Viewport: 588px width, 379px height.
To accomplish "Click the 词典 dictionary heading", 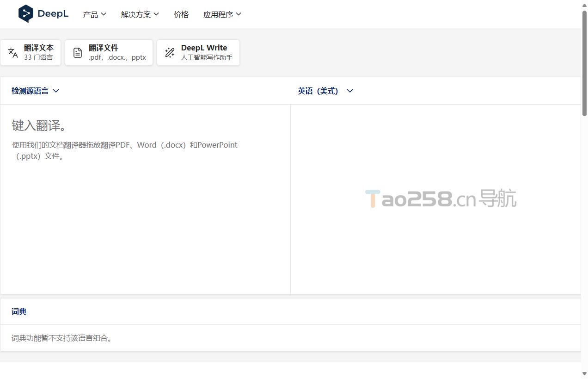I will click(19, 311).
